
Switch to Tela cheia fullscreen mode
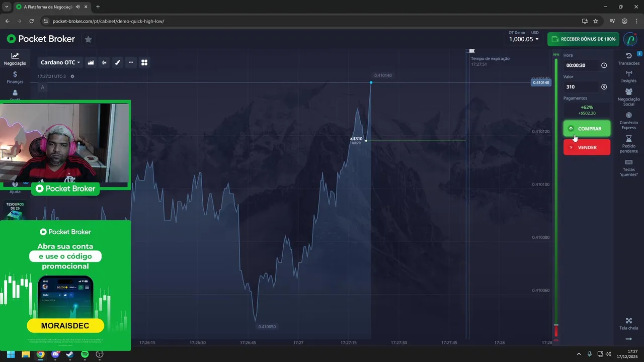tap(629, 324)
